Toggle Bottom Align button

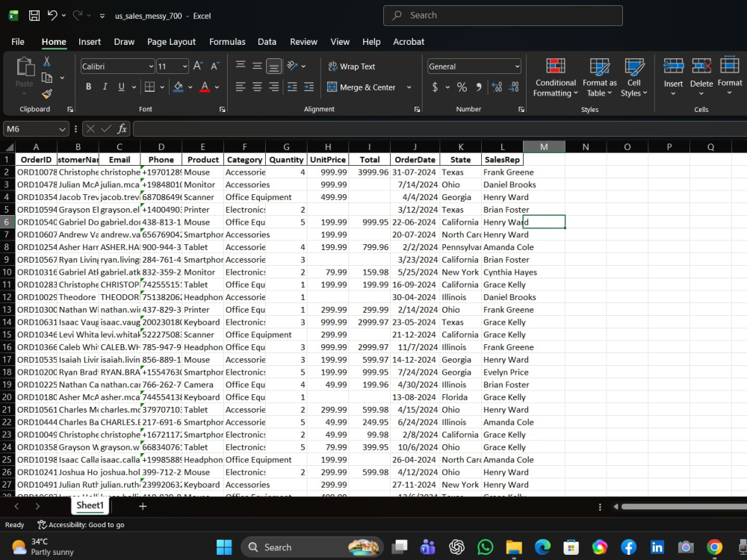(274, 66)
